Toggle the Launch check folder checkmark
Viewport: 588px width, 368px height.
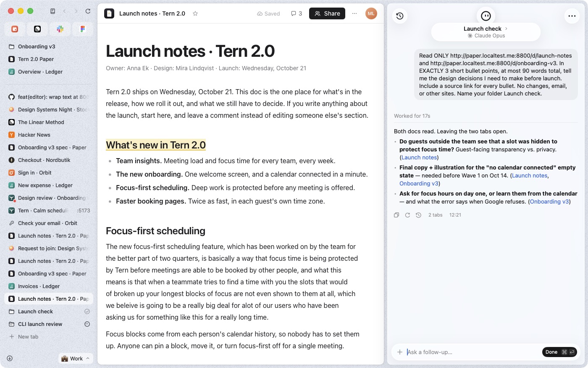87,312
